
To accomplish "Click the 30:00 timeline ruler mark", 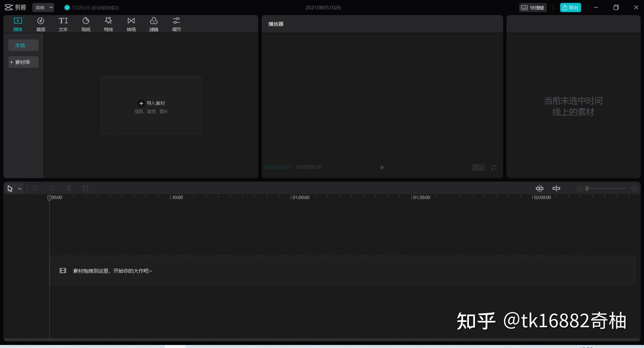I will pos(177,198).
